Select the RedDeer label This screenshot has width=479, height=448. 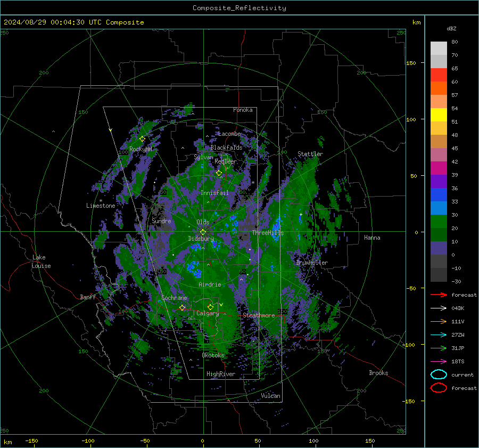tap(226, 161)
